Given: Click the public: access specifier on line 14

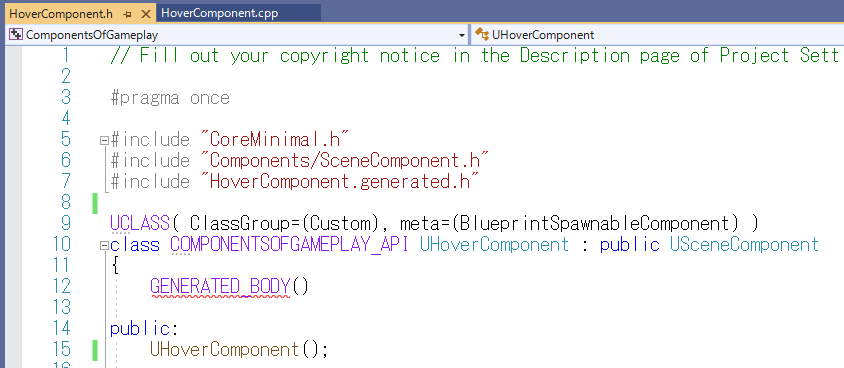Looking at the screenshot, I should [x=144, y=329].
